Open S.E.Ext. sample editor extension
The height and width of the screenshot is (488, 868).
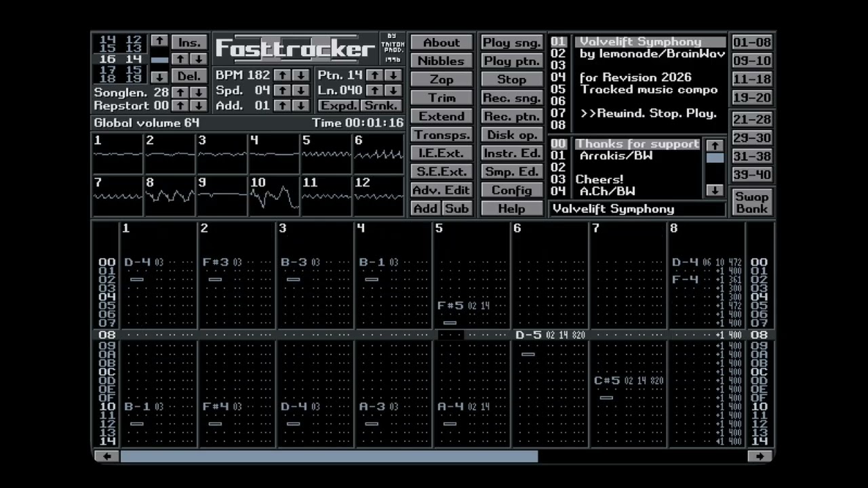[x=441, y=171]
